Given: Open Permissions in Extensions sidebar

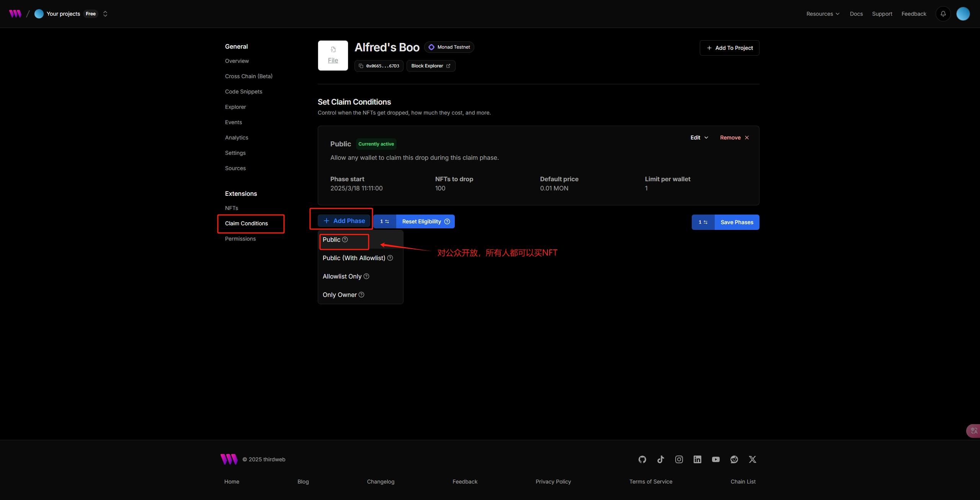Looking at the screenshot, I should (x=240, y=239).
